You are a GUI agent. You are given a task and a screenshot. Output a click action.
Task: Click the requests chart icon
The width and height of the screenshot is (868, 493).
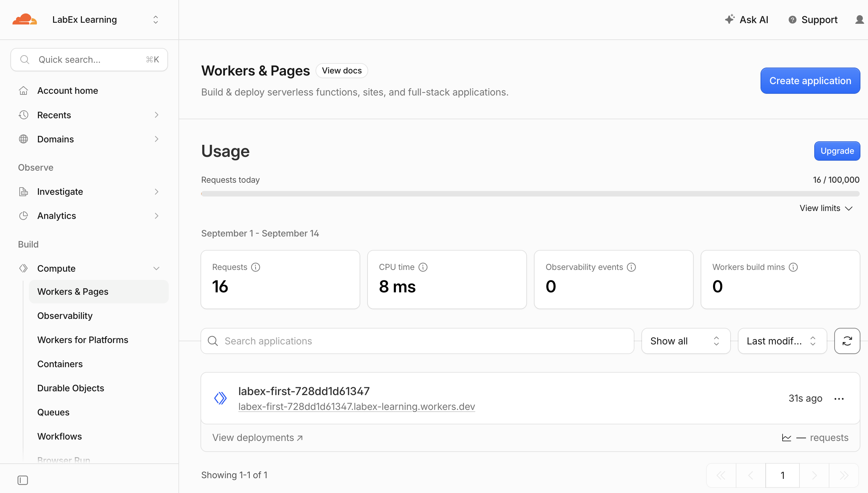tap(786, 438)
